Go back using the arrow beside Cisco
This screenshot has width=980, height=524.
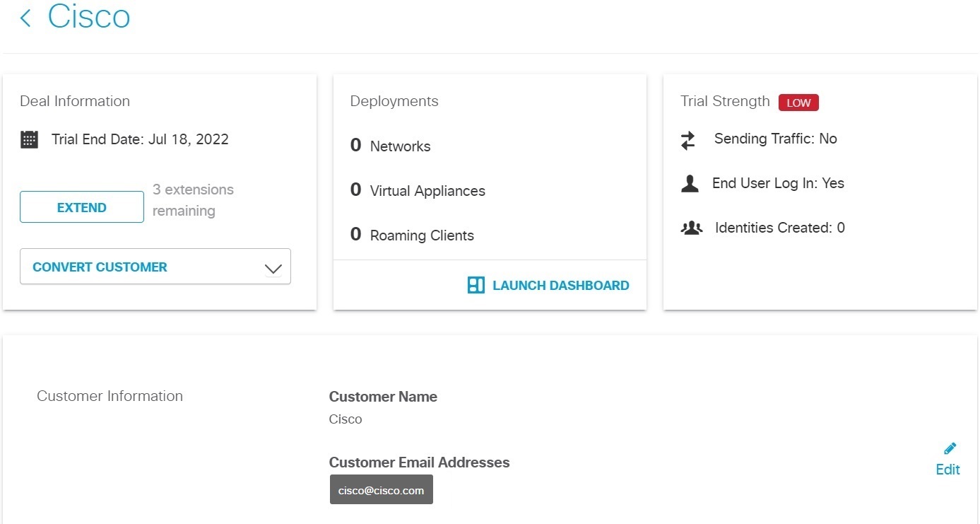tap(25, 18)
